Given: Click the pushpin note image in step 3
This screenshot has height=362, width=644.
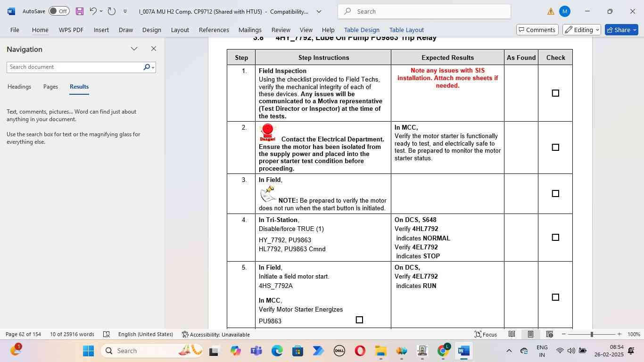Looking at the screenshot, I should coord(268,194).
